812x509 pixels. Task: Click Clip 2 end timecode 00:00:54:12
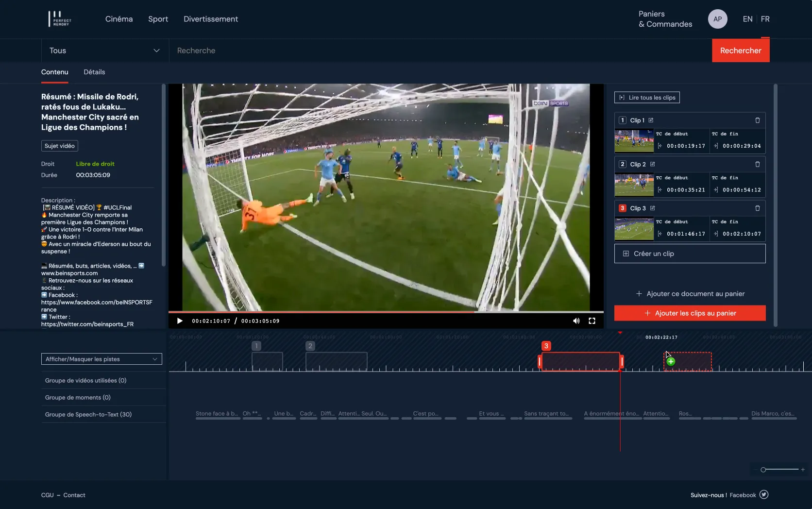point(742,190)
